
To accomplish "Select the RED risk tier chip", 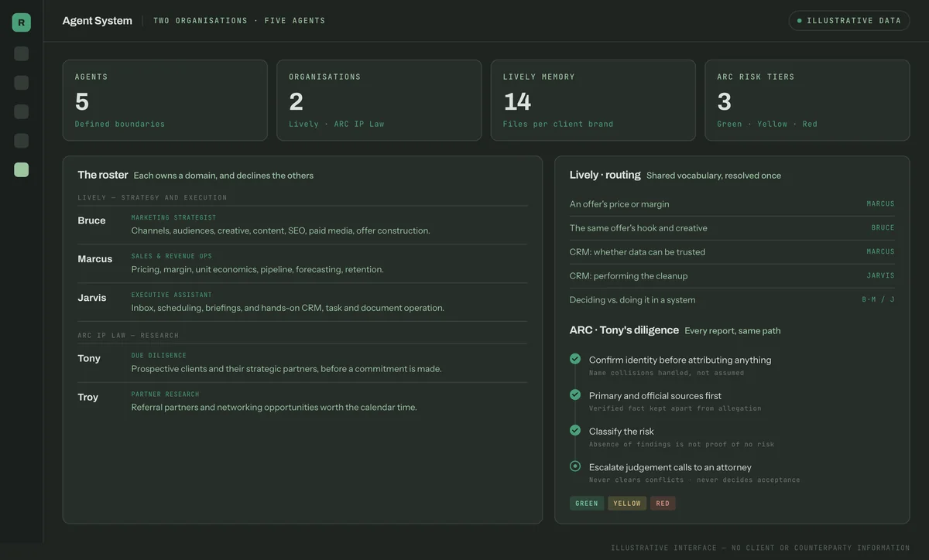I will click(x=663, y=504).
